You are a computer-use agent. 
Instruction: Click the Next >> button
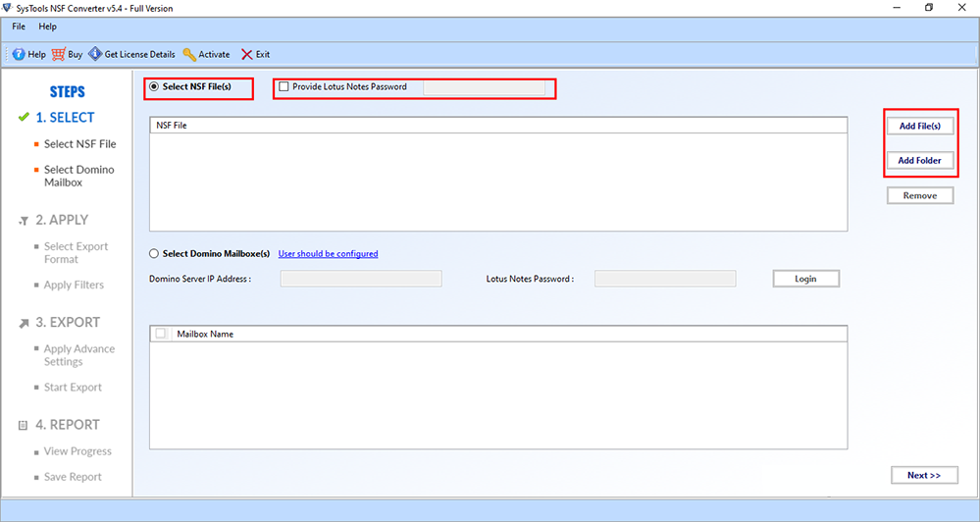(924, 475)
